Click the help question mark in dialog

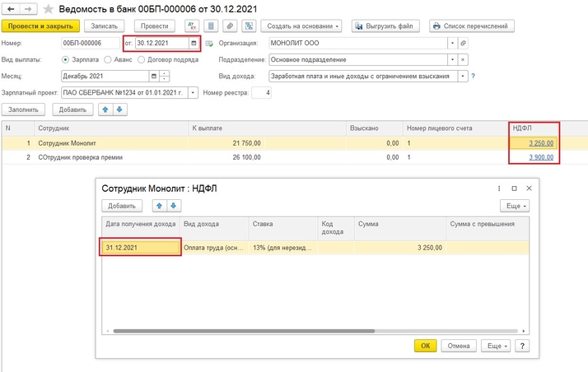click(x=523, y=346)
